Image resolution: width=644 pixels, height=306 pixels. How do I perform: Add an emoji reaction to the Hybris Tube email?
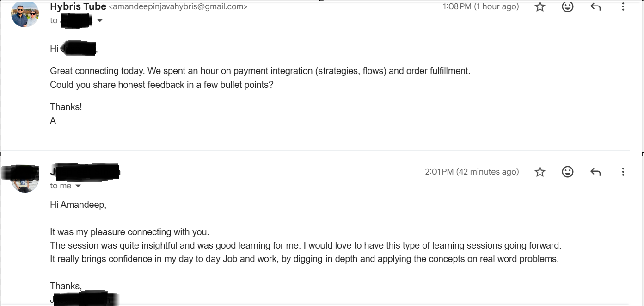click(x=567, y=6)
